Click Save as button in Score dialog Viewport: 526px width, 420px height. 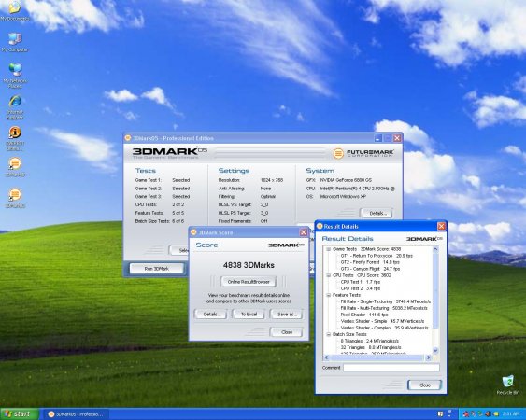pos(286,315)
